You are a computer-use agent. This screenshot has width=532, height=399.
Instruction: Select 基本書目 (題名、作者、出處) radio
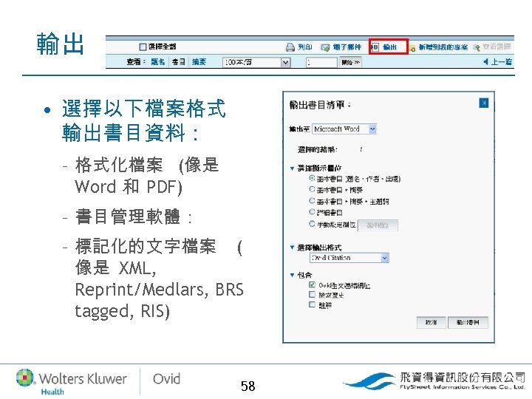(x=312, y=178)
